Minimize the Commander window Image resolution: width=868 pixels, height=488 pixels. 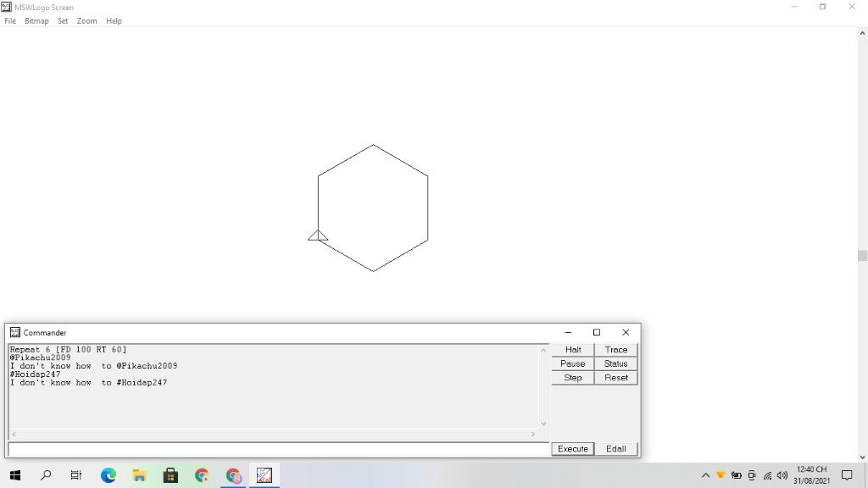(568, 332)
